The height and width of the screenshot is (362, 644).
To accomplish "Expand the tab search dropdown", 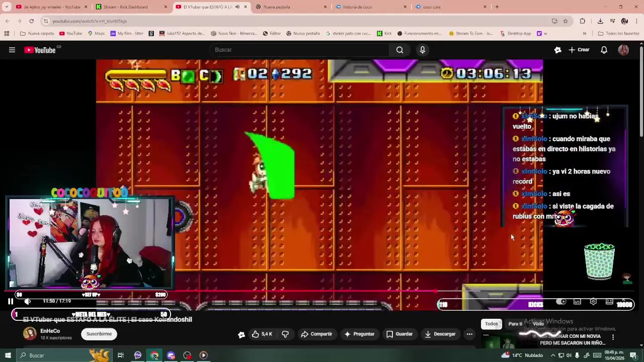I will (7, 7).
